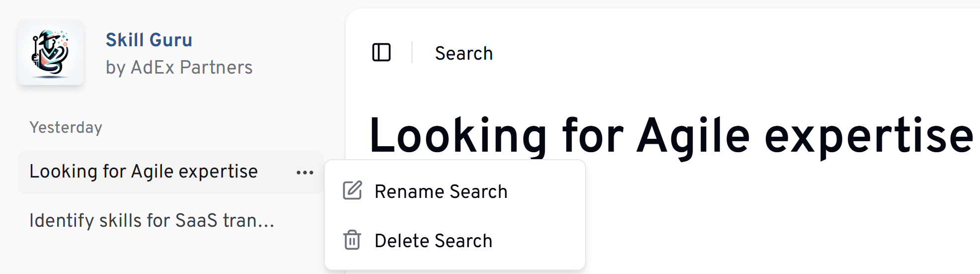Viewport: 980px width, 274px height.
Task: Open the 'Looking for Agile expertise' sidebar entry
Action: pos(144,172)
